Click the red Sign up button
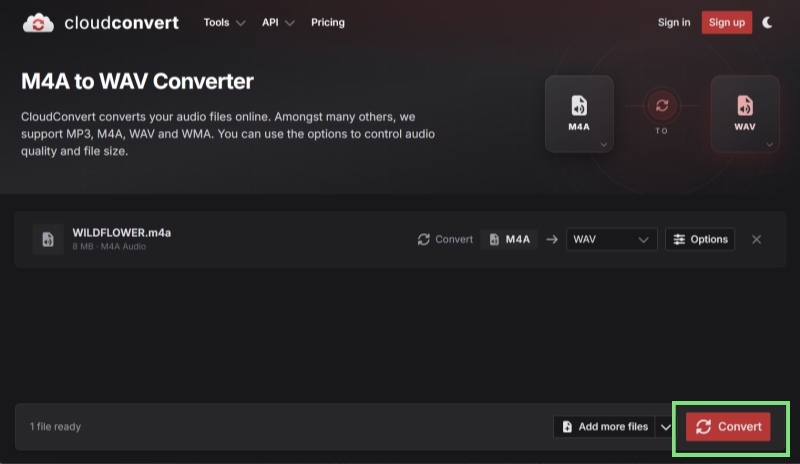 click(x=727, y=22)
